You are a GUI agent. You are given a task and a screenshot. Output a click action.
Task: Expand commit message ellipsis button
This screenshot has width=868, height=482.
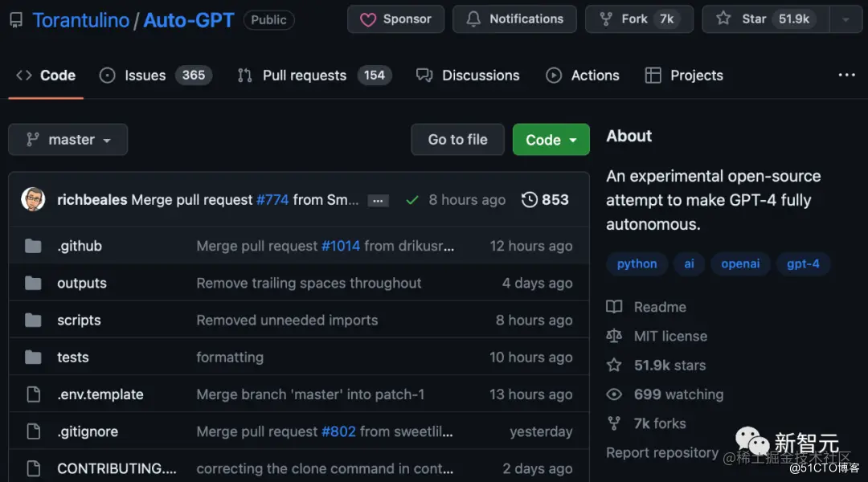(x=378, y=200)
